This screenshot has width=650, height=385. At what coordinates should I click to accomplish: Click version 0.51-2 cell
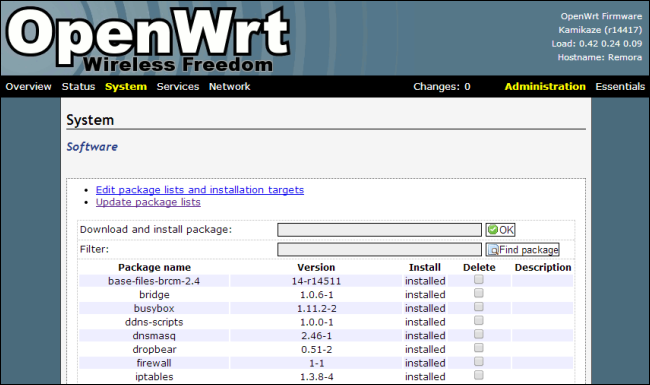[x=317, y=349]
